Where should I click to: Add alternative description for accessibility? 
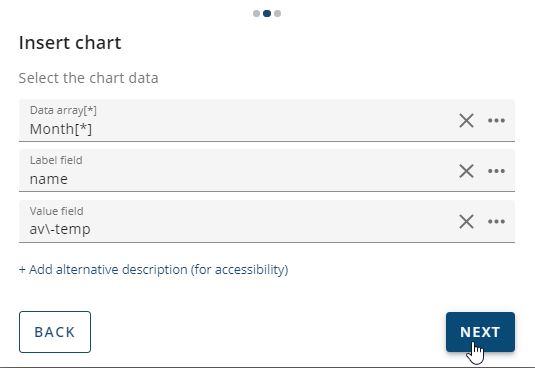[154, 269]
